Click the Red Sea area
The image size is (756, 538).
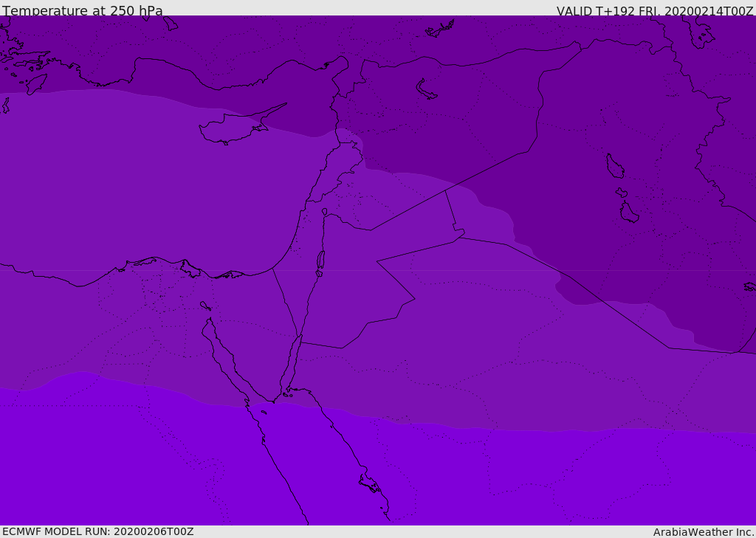pos(325,472)
